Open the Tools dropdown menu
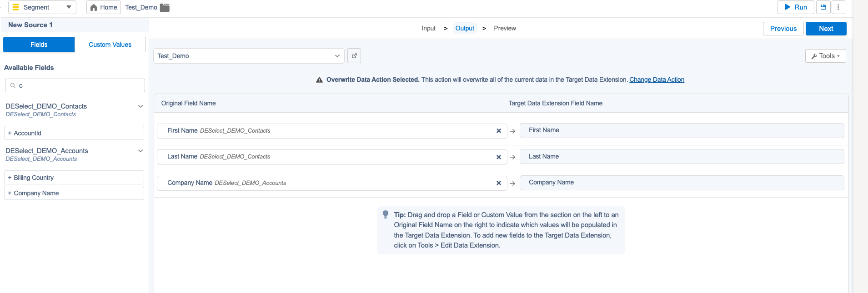The width and height of the screenshot is (868, 293). (x=825, y=56)
